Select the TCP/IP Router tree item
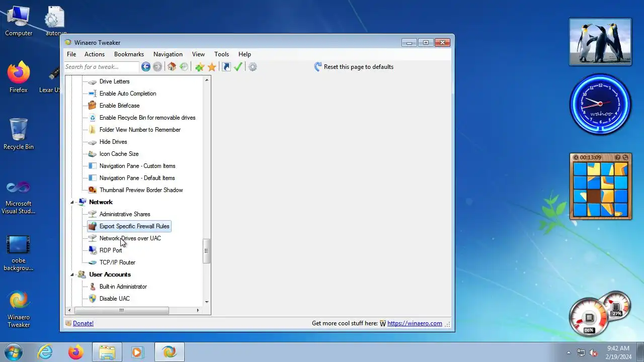644x362 pixels. (x=117, y=262)
